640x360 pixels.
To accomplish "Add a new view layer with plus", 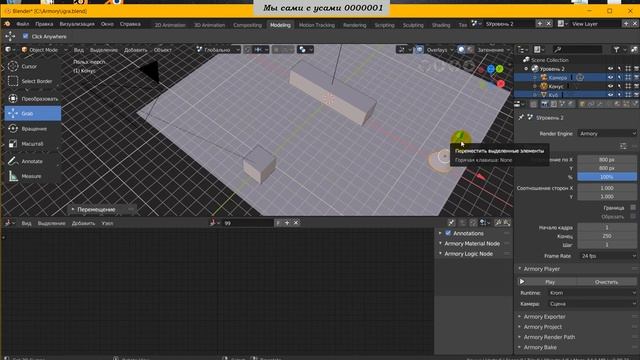I will (626, 24).
